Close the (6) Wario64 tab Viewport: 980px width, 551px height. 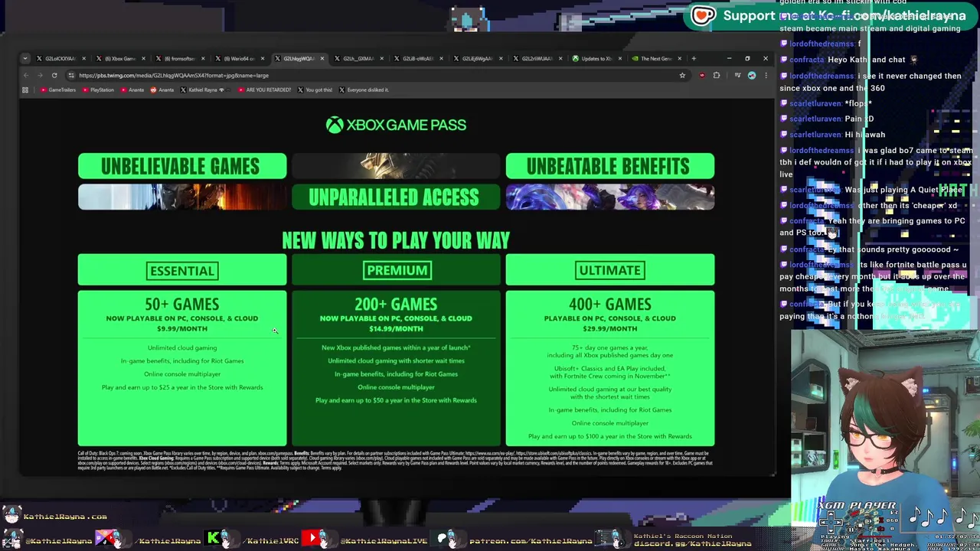point(263,58)
